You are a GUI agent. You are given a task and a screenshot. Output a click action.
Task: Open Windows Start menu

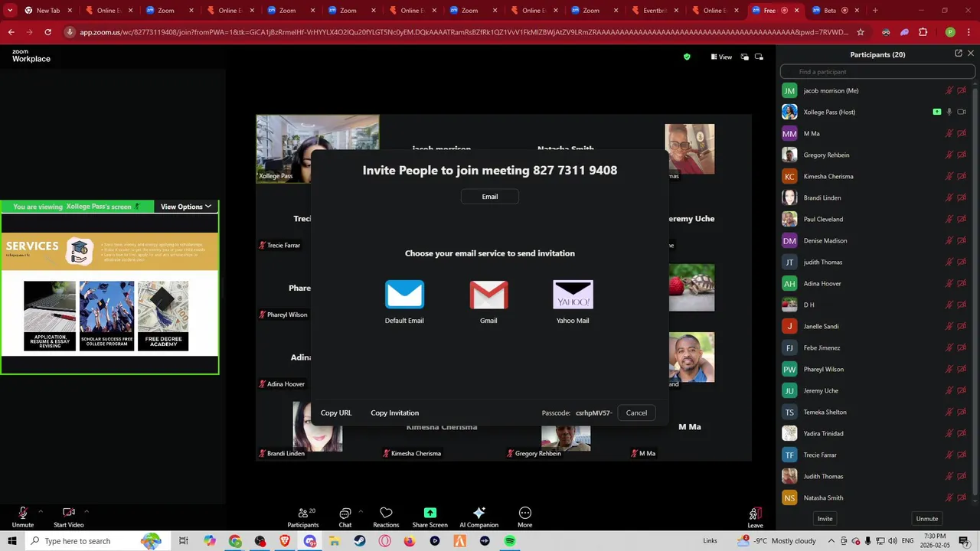click(x=11, y=541)
